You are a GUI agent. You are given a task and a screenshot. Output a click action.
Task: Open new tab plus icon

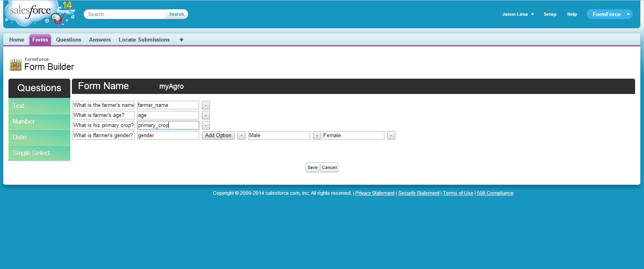181,40
